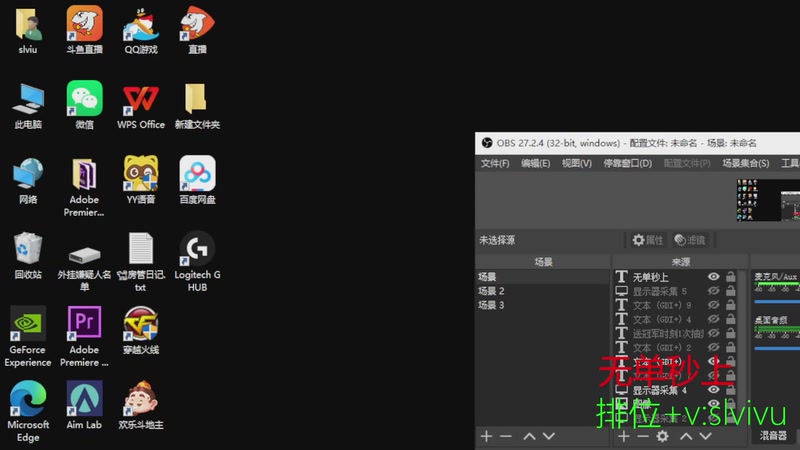Select the 回收站 recycle bin icon
This screenshot has height=450, width=800.
point(28,256)
